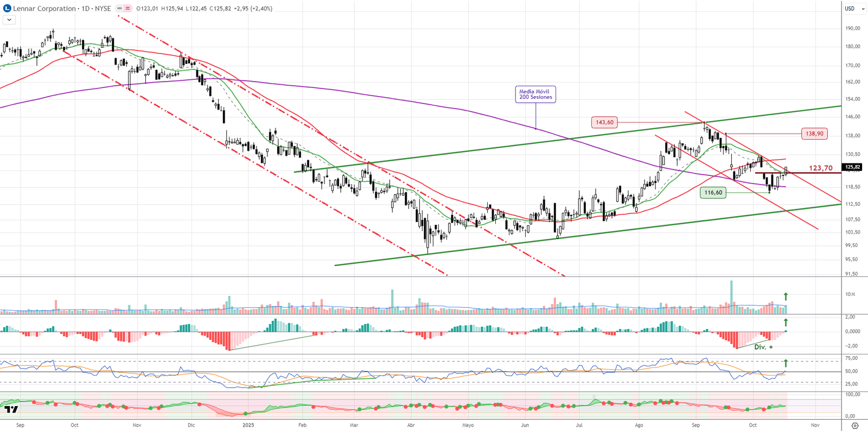Open chart settings hexagon gear icon
The image size is (868, 431).
(x=855, y=426)
